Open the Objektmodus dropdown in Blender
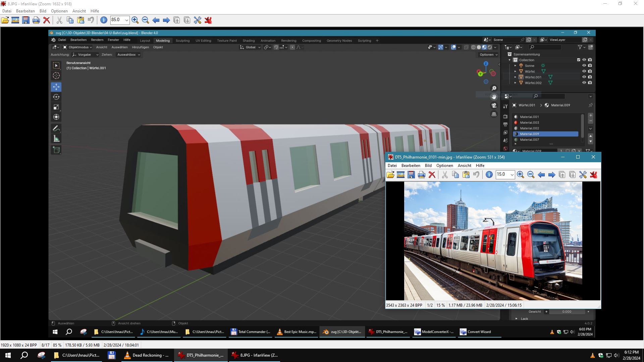Image resolution: width=644 pixels, height=362 pixels. [77, 47]
